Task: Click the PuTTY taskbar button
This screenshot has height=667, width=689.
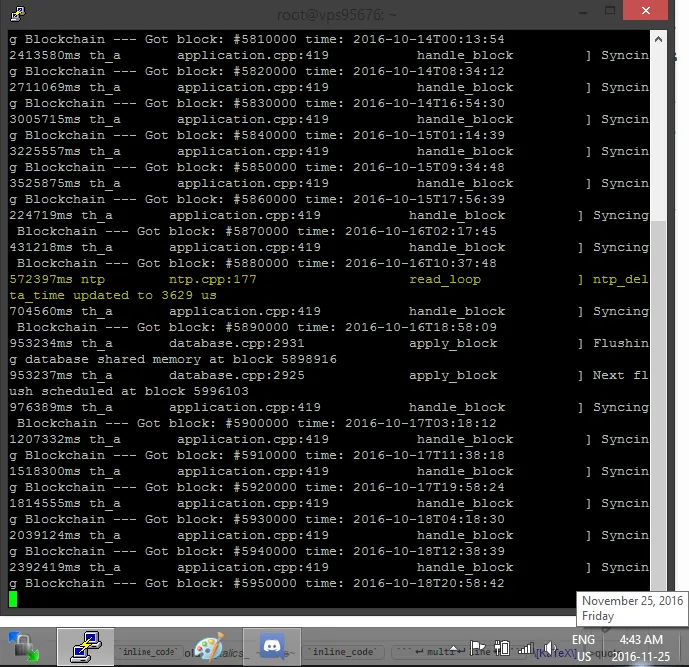Action: [x=85, y=646]
